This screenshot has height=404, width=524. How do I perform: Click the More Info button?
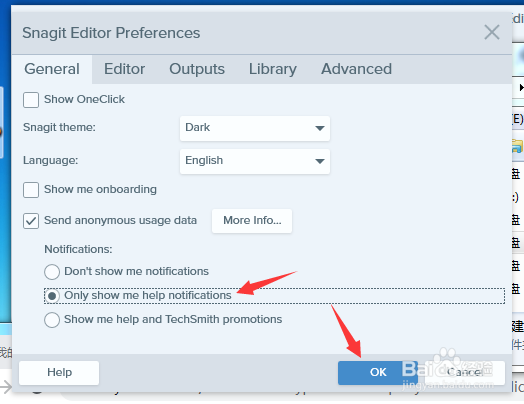252,221
